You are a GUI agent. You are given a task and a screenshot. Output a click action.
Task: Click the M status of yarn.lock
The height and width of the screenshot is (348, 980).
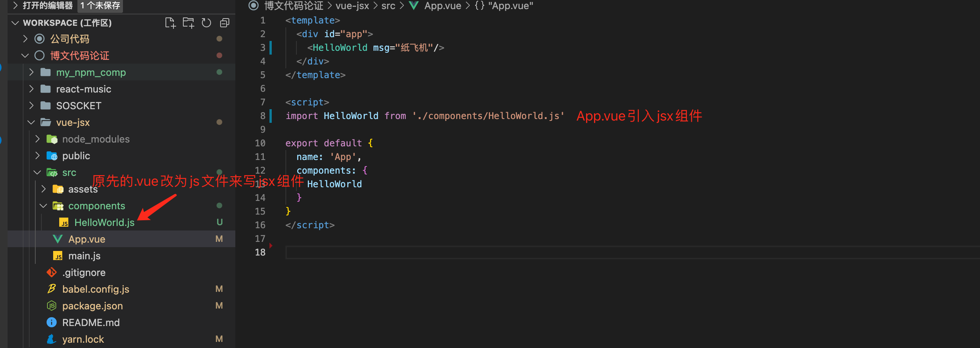pyautogui.click(x=219, y=339)
